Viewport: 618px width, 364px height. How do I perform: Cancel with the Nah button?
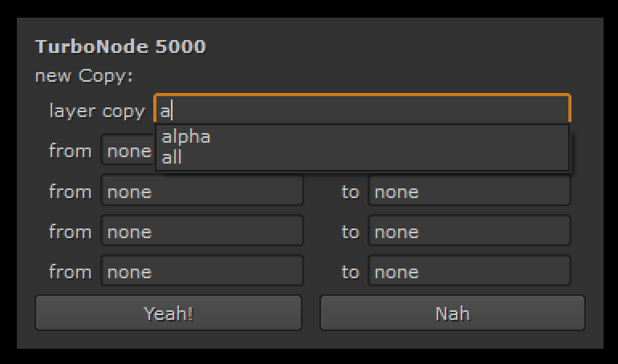(x=453, y=313)
